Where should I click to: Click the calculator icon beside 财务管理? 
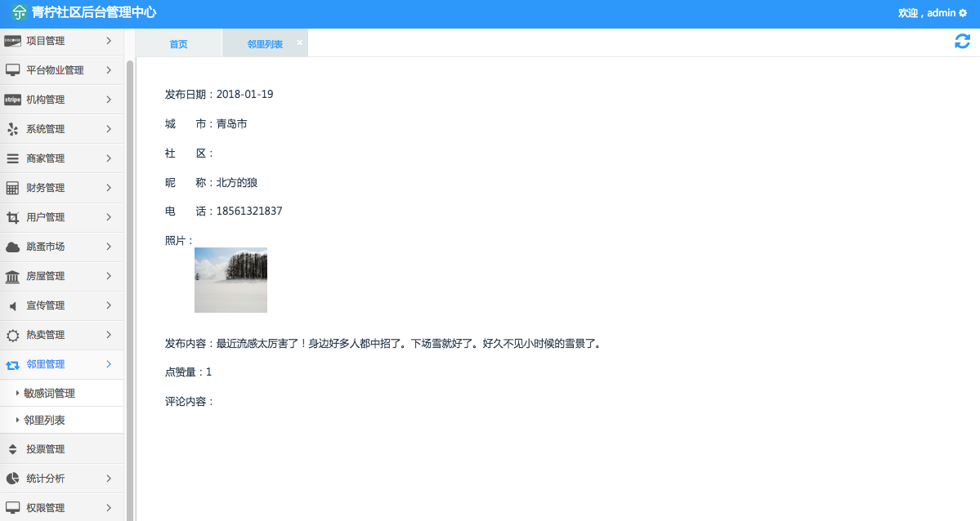pos(12,188)
